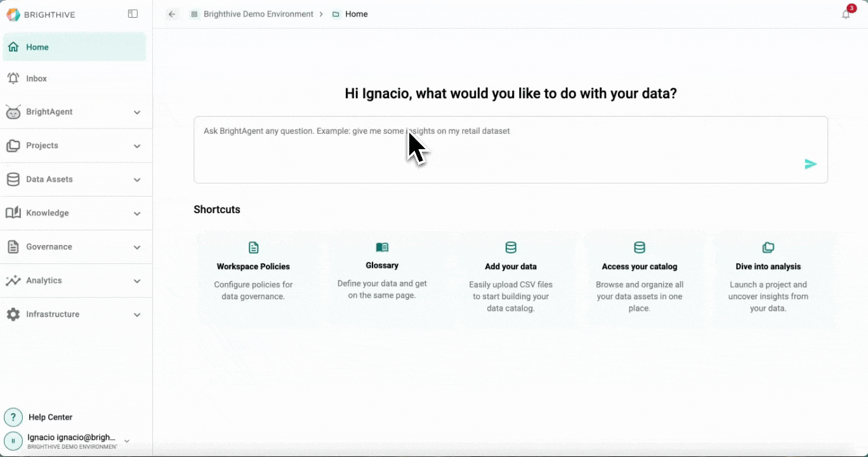Click the Knowledge open-book icon

coord(13,213)
